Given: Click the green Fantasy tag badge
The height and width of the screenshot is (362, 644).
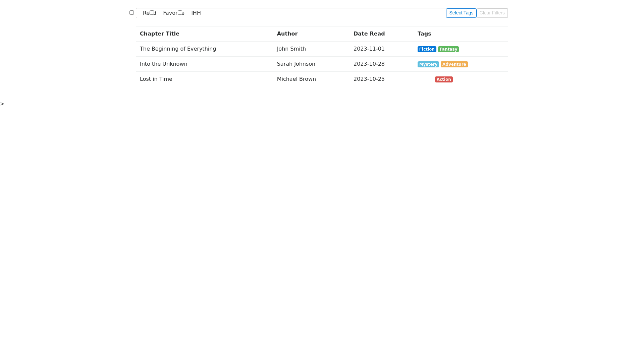Looking at the screenshot, I should click(x=448, y=49).
